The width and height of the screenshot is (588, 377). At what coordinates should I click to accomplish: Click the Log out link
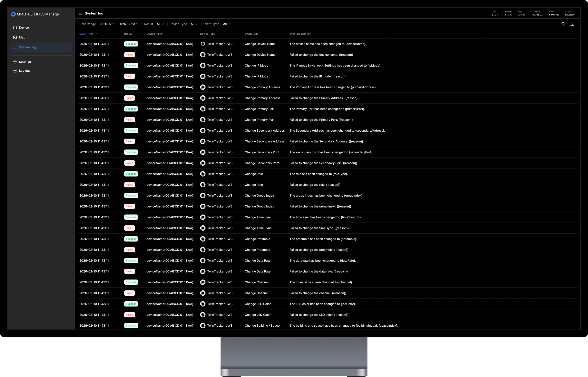click(24, 71)
